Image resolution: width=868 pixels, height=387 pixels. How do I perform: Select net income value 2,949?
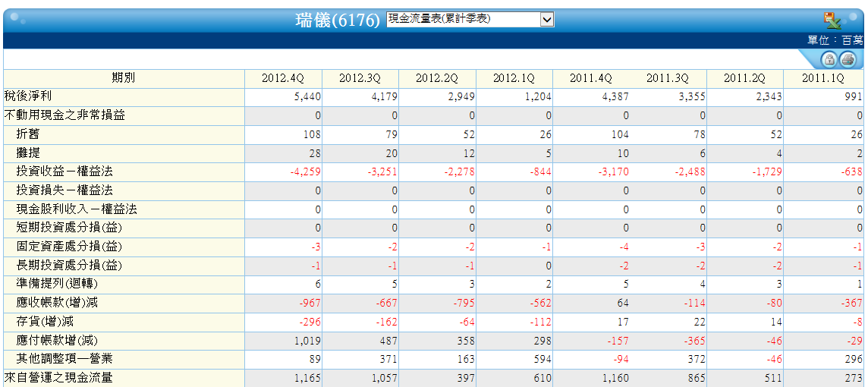(462, 97)
